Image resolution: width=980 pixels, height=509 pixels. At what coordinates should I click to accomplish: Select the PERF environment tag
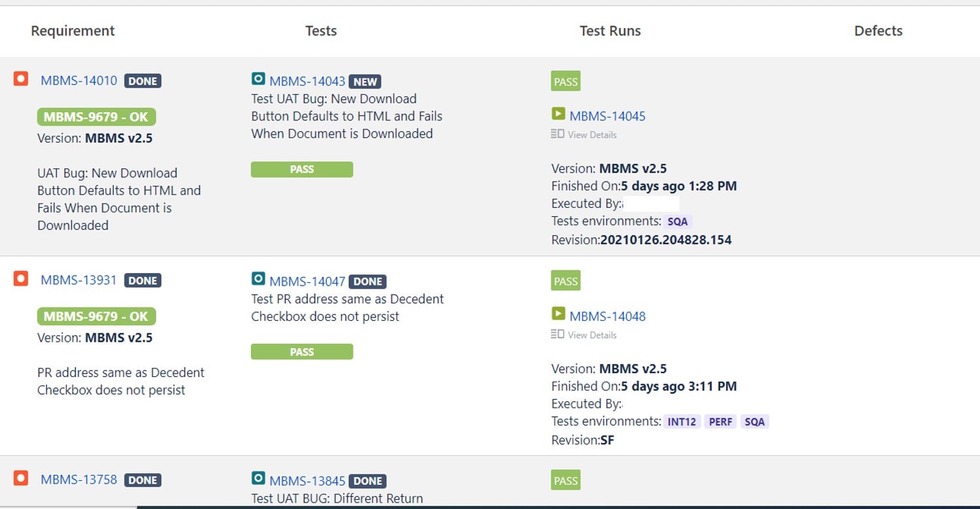(721, 421)
